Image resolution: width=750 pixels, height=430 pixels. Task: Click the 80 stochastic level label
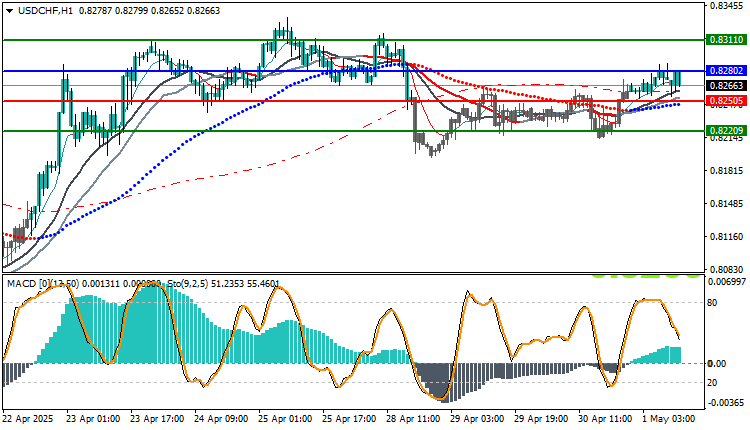click(712, 303)
